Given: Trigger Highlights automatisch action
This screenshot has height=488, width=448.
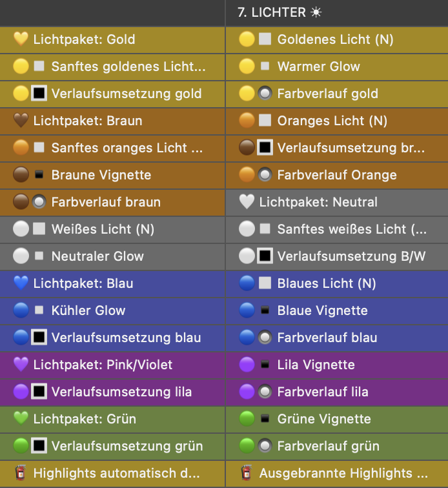Looking at the screenshot, I should tap(112, 473).
